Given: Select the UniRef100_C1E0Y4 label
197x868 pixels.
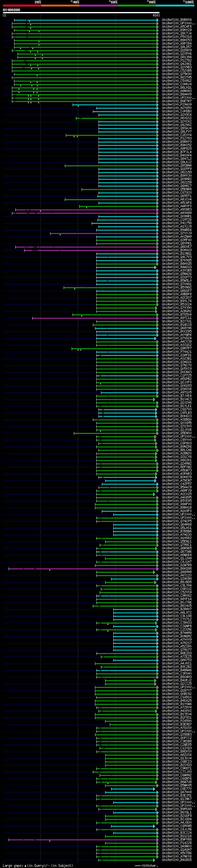Looking at the screenshot, I should 177,135.
